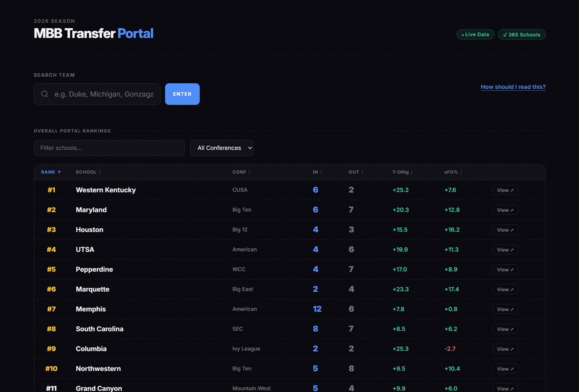This screenshot has width=579, height=392.
Task: Sort the table by eFG% column
Action: (453, 172)
